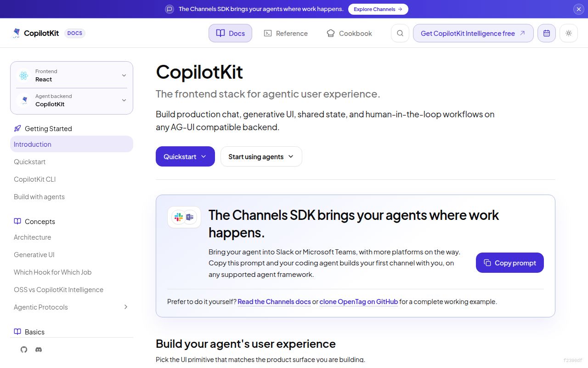The height and width of the screenshot is (368, 588).
Task: Click the Concepts section heading
Action: pos(40,221)
